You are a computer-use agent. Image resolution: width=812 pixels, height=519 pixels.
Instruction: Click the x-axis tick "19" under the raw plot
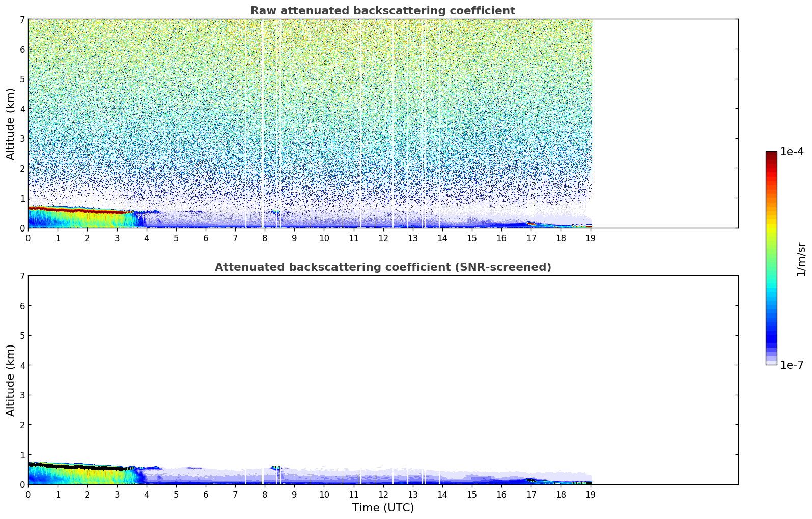(591, 238)
